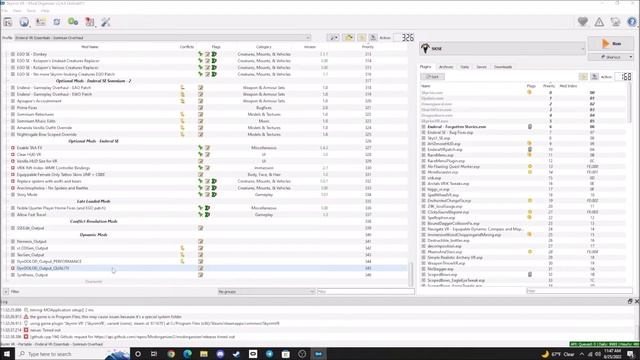This screenshot has width=640, height=360.
Task: Click the create backup icon in plugins panel
Action: pos(595,77)
